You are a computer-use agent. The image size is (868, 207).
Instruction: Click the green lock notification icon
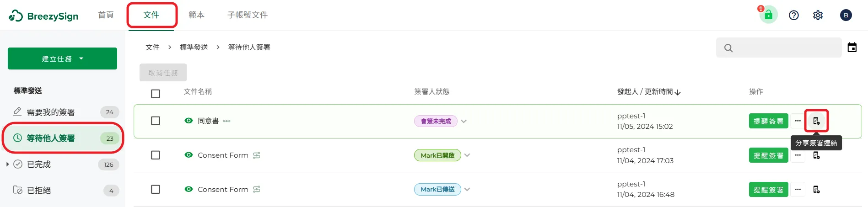coord(768,15)
